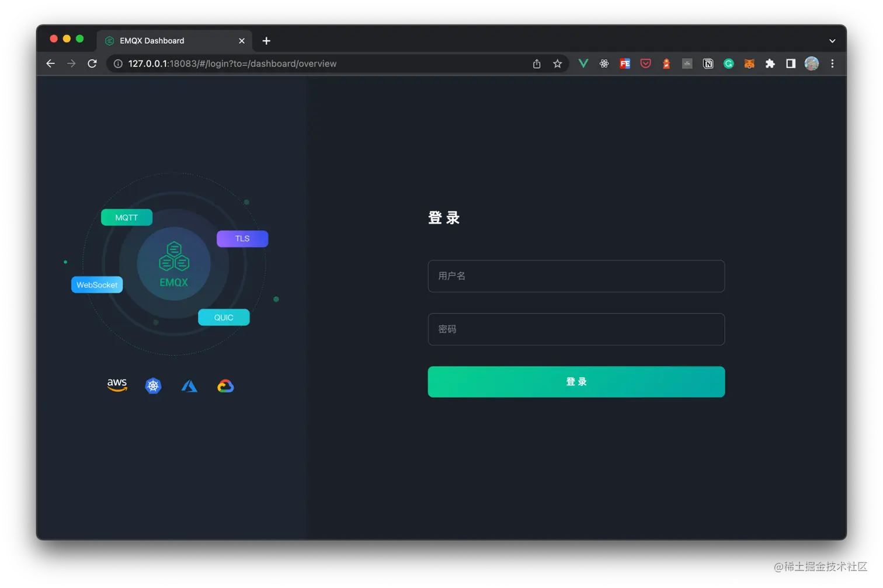Click the AWS logo below the EMQX graphic
883x588 pixels.
[117, 385]
